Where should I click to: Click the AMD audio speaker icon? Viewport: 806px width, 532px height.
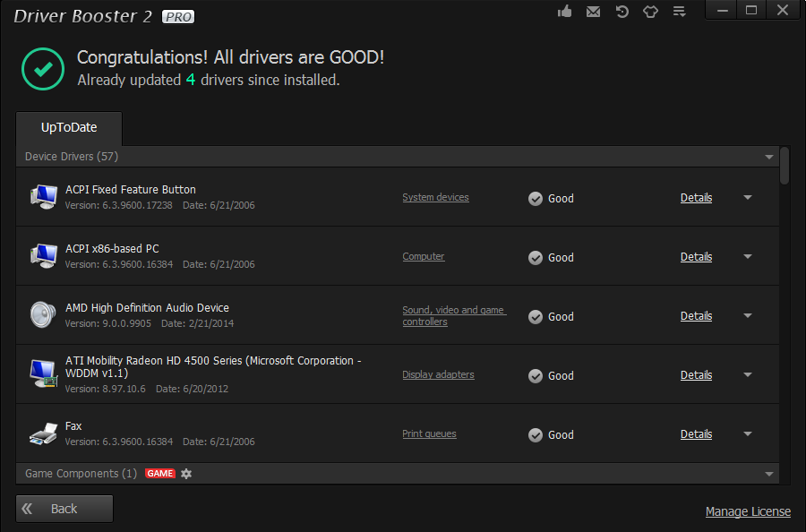[x=43, y=314]
